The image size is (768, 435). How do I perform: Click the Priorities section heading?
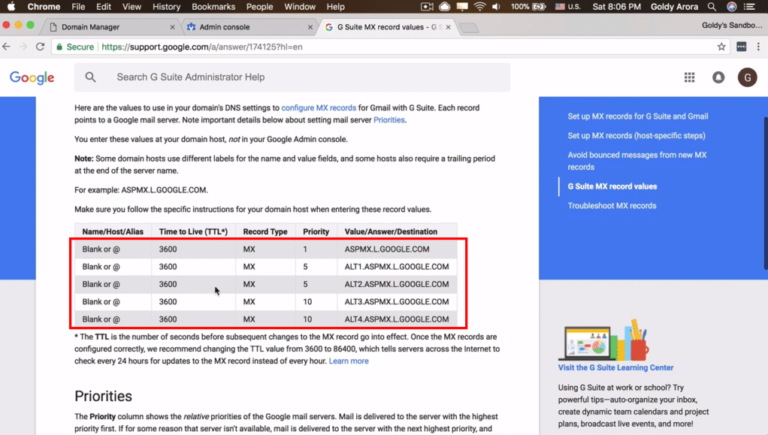(x=103, y=396)
